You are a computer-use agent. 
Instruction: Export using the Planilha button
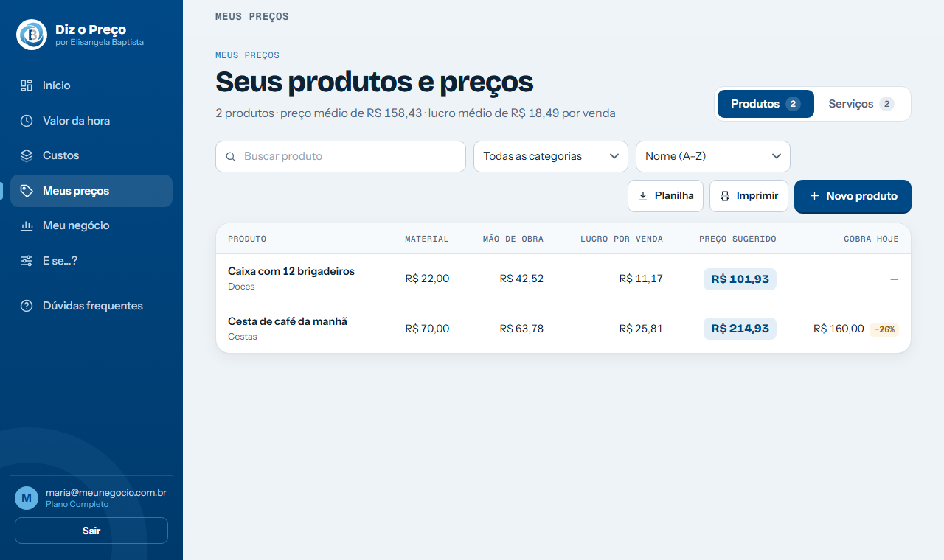[665, 196]
